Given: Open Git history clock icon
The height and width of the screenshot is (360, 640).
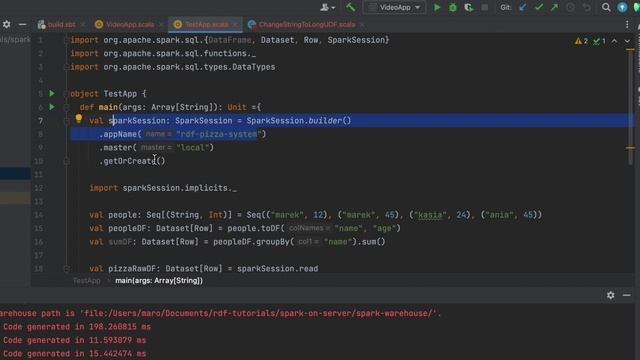Looking at the screenshot, I should pyautogui.click(x=570, y=7).
